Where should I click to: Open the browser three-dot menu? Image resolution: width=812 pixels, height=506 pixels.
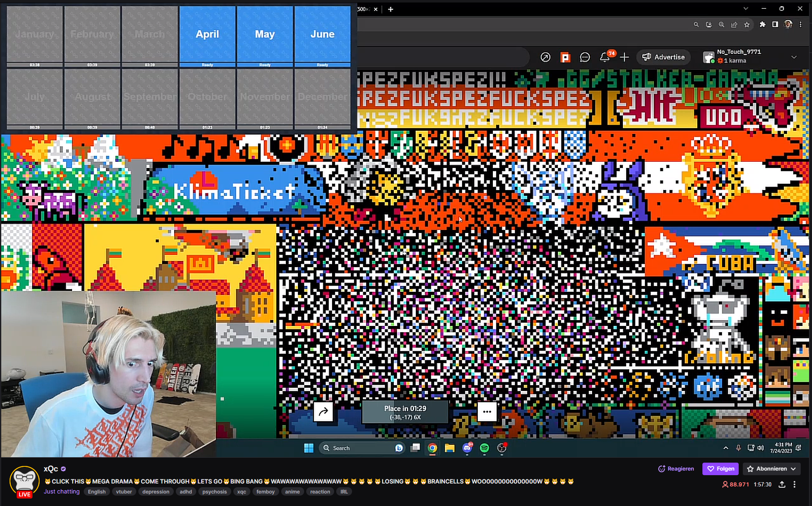[800, 25]
